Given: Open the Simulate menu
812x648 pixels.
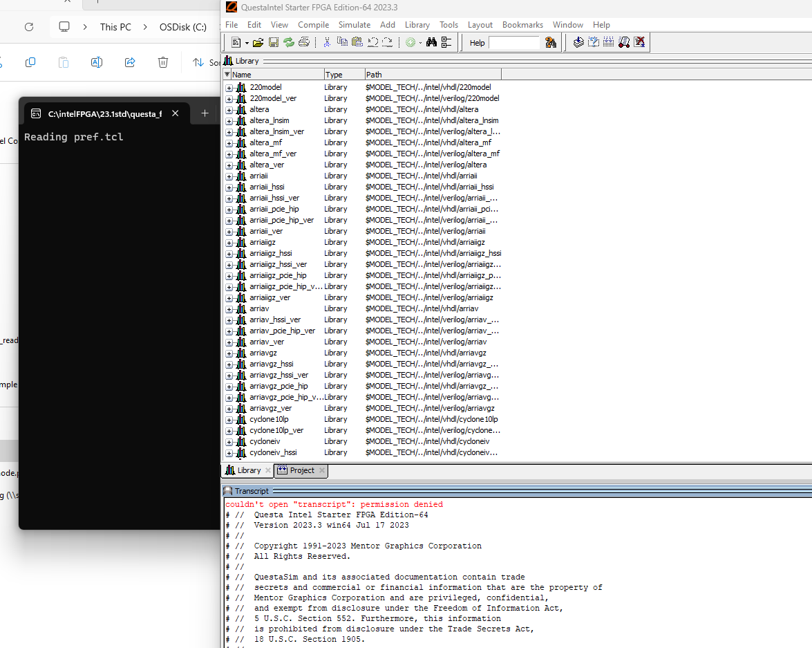Looking at the screenshot, I should [354, 25].
